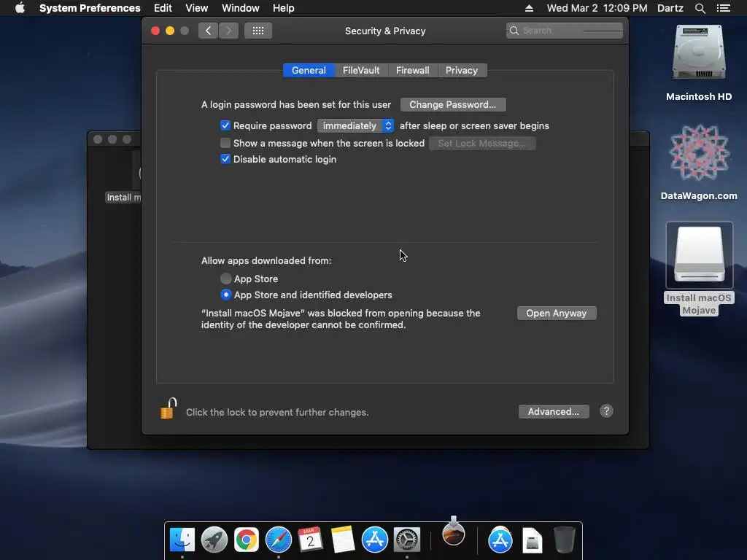Select App Store and identified developers option

[x=226, y=295]
